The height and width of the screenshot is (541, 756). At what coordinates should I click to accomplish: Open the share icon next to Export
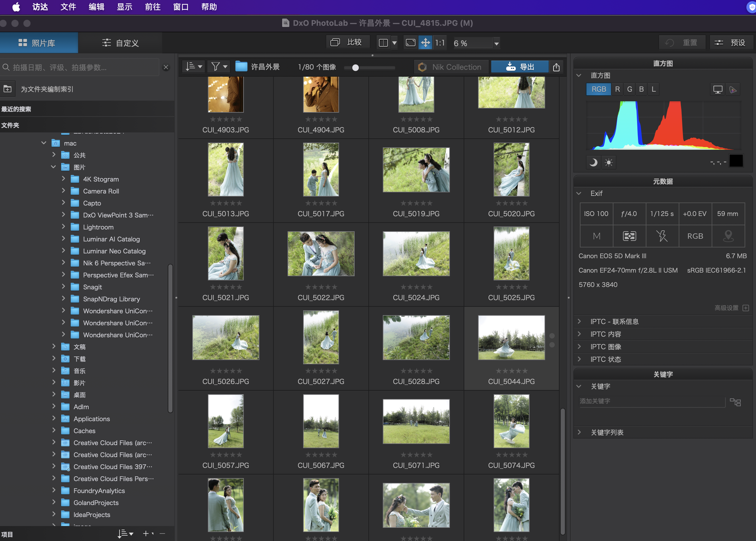click(556, 67)
